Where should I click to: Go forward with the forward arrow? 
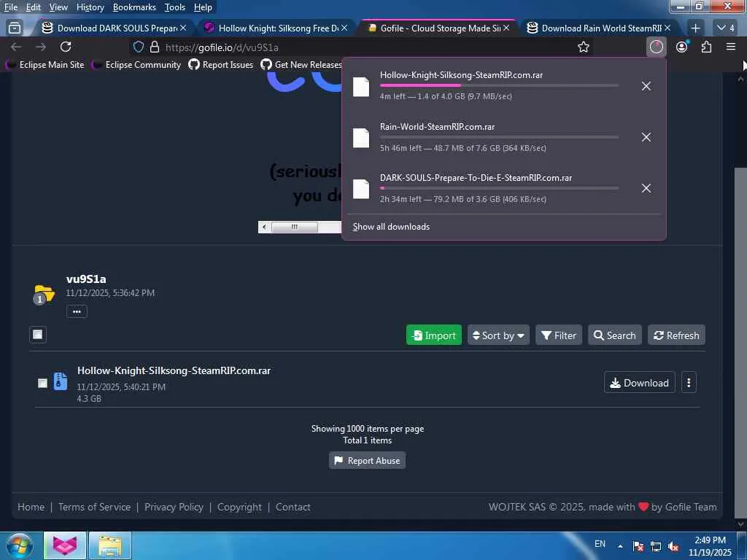(x=41, y=47)
